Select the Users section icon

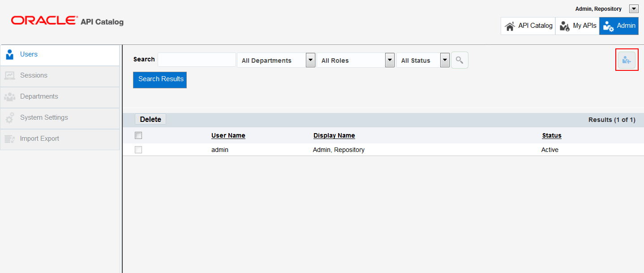coord(9,54)
